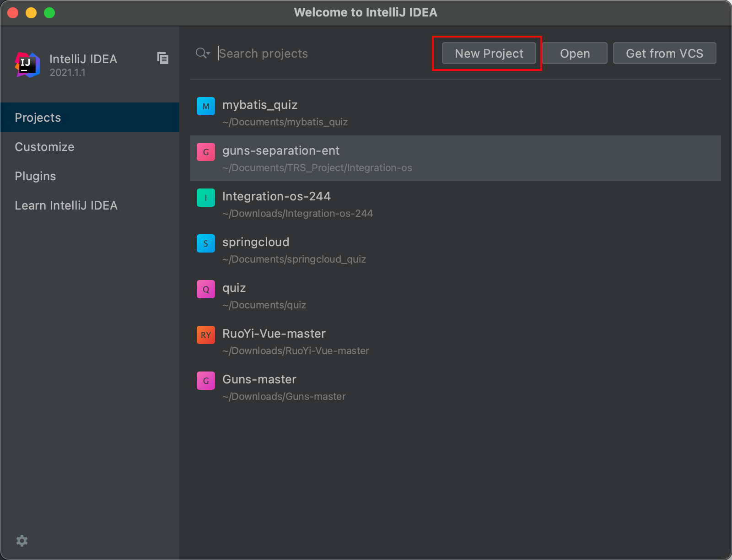
Task: Click the search magnifier history icon
Action: click(203, 53)
